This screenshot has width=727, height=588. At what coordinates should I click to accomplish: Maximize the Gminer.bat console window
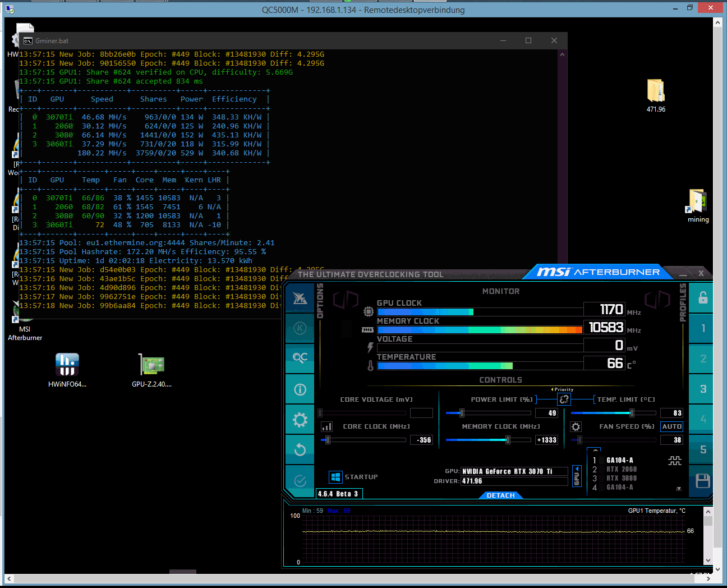pos(528,40)
